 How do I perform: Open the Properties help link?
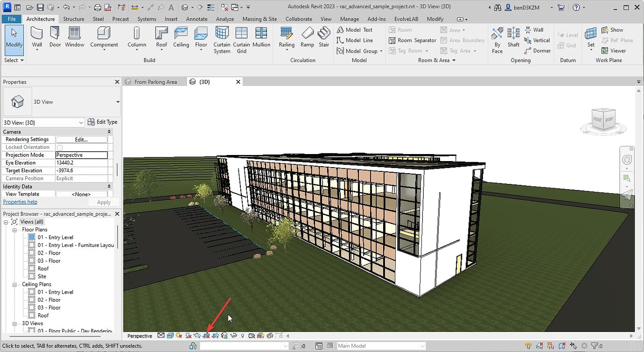point(20,202)
